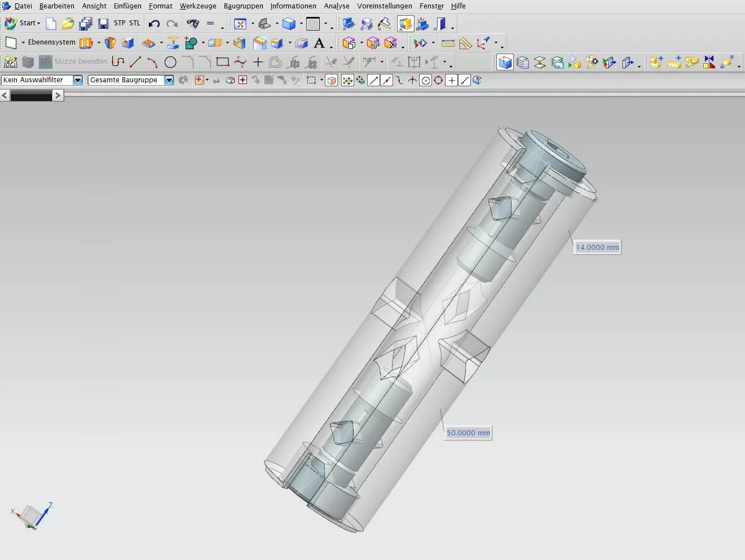Click the binoculars search icon
The width and height of the screenshot is (745, 560).
[193, 24]
